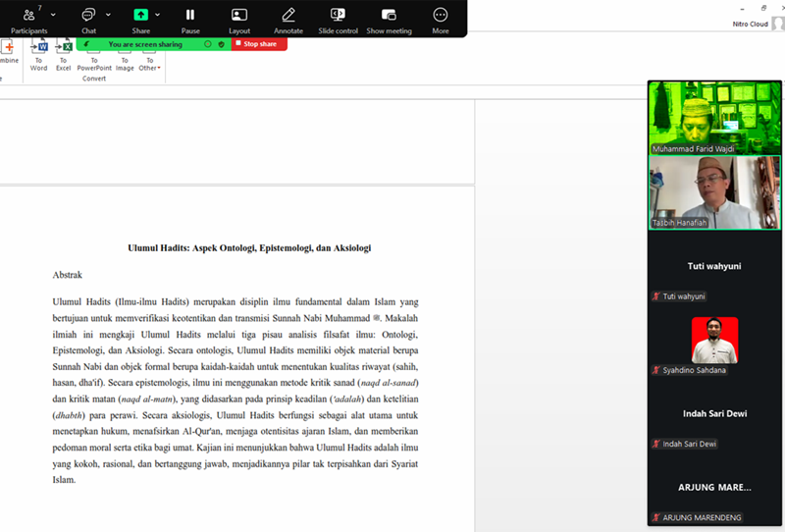
Task: Open Slide control
Action: coord(338,20)
